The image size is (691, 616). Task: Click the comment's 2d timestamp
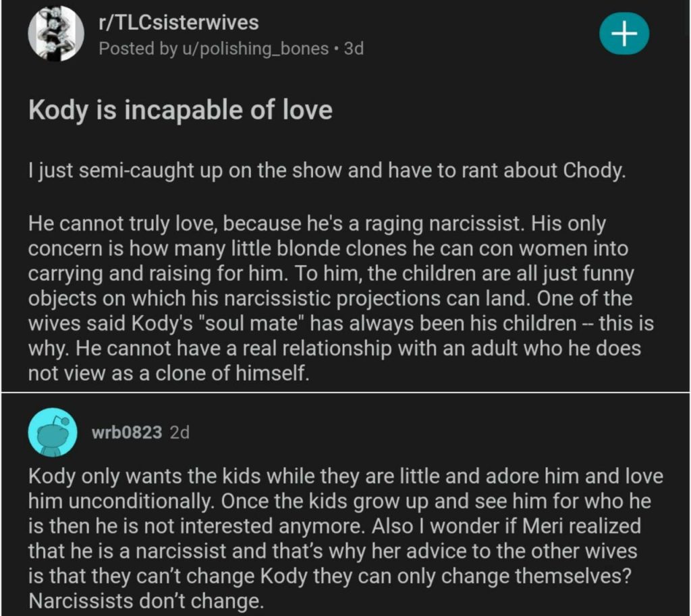click(180, 432)
